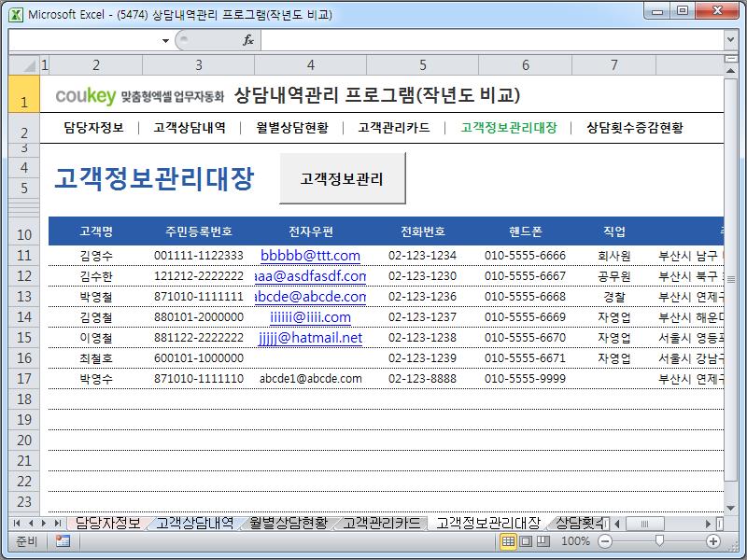The height and width of the screenshot is (560, 747).
Task: Open the aa@asdfasdf.com email link
Action: pyautogui.click(x=310, y=276)
